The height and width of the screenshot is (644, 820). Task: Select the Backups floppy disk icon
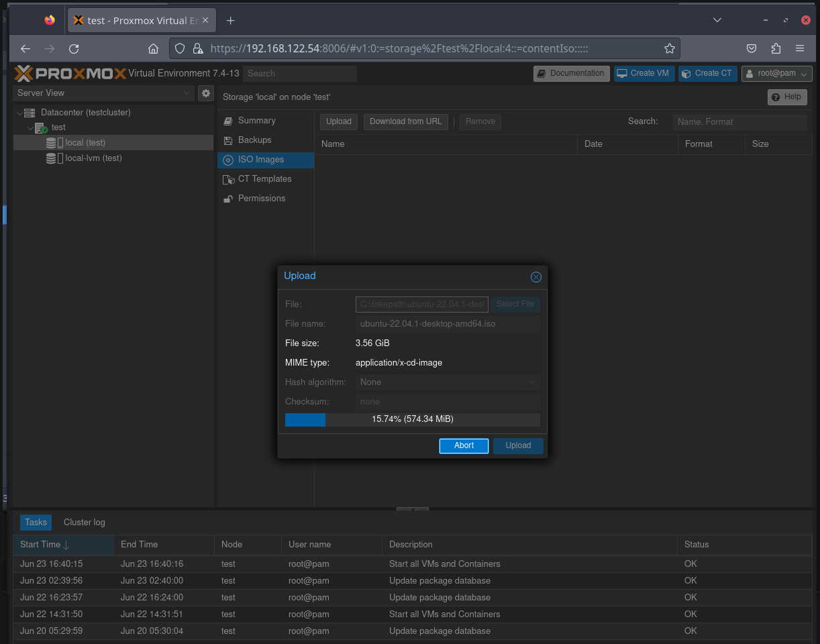tap(228, 140)
